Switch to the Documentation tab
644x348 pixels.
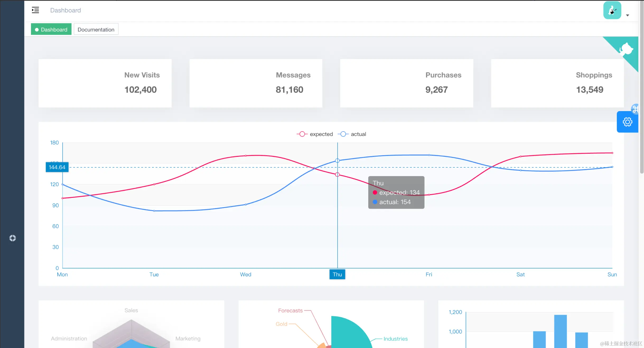pos(96,29)
